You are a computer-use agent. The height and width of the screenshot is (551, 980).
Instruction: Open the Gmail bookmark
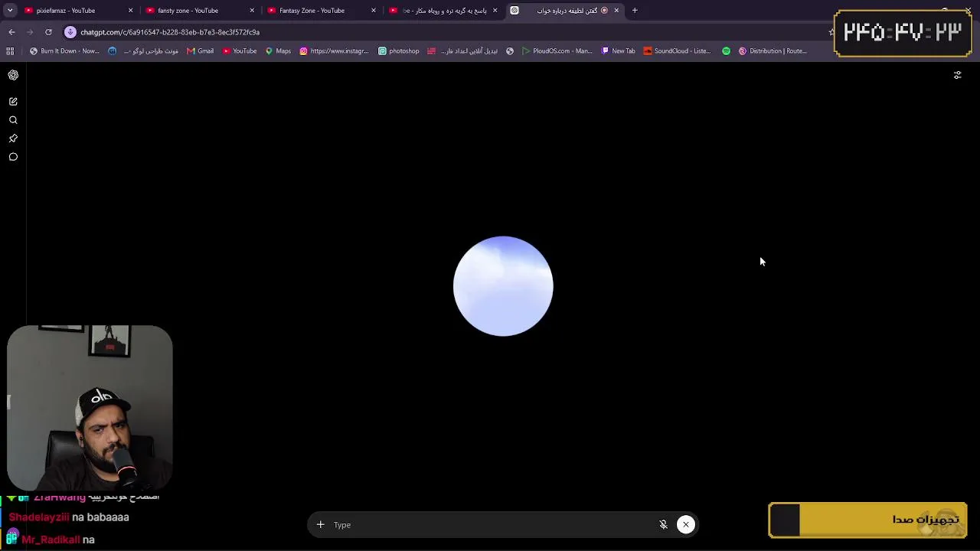coord(201,51)
